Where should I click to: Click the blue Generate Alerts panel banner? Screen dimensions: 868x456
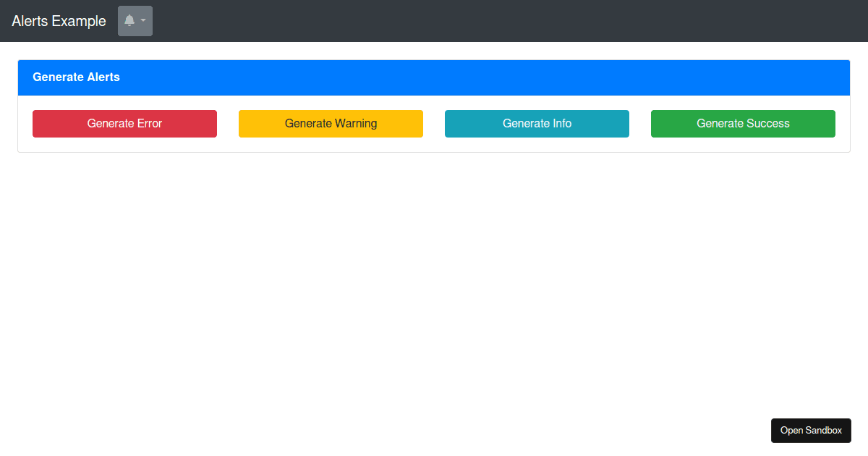tap(434, 77)
